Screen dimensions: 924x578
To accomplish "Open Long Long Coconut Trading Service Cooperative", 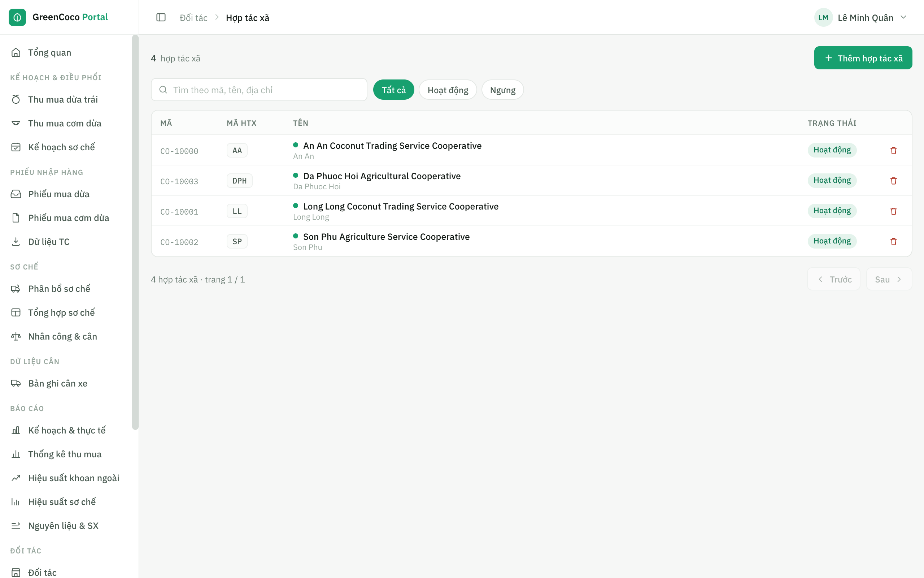I will point(401,206).
